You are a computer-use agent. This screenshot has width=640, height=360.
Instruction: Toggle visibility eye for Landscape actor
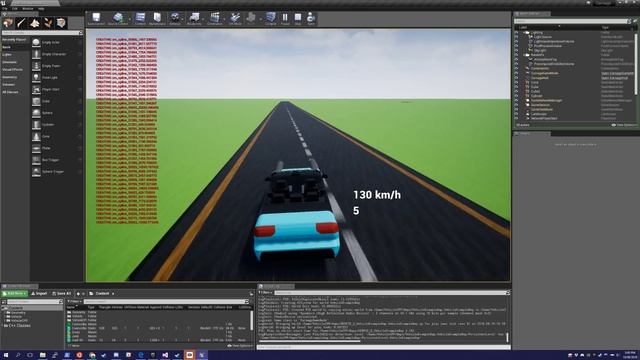517,114
